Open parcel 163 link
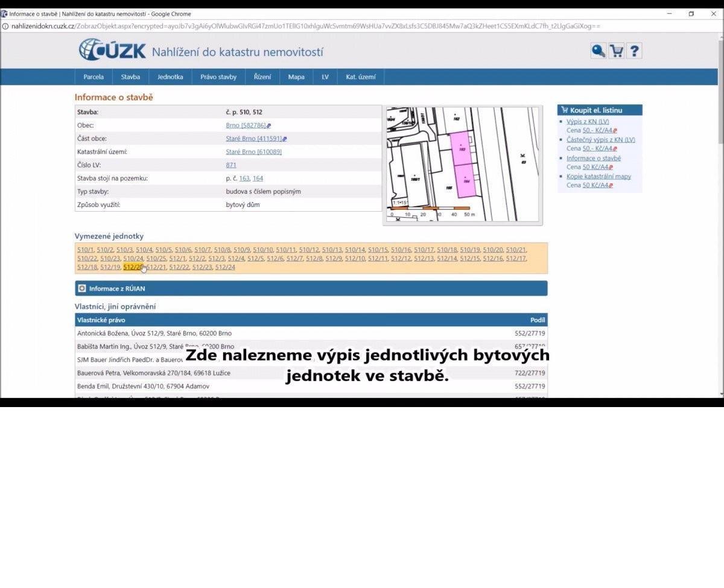The height and width of the screenshot is (588, 724). (244, 179)
